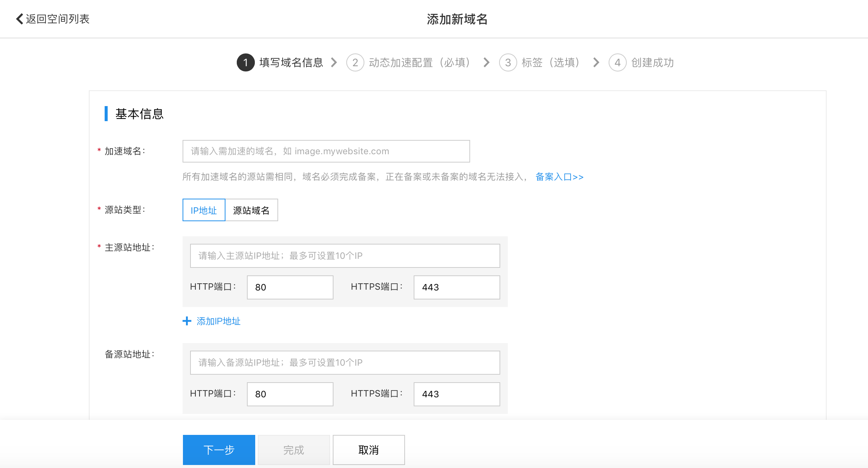This screenshot has width=868, height=468.
Task: Click the 添加新域名 page title
Action: click(457, 19)
